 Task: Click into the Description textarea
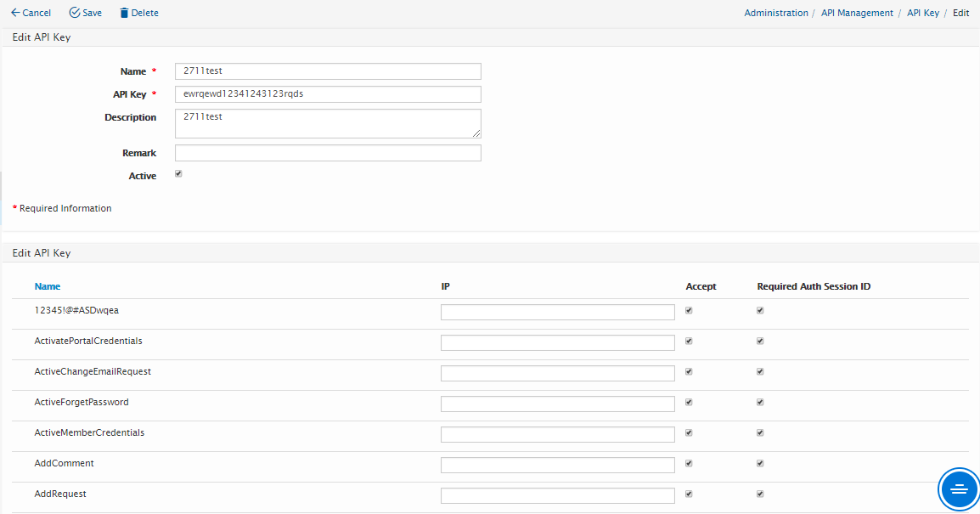328,123
